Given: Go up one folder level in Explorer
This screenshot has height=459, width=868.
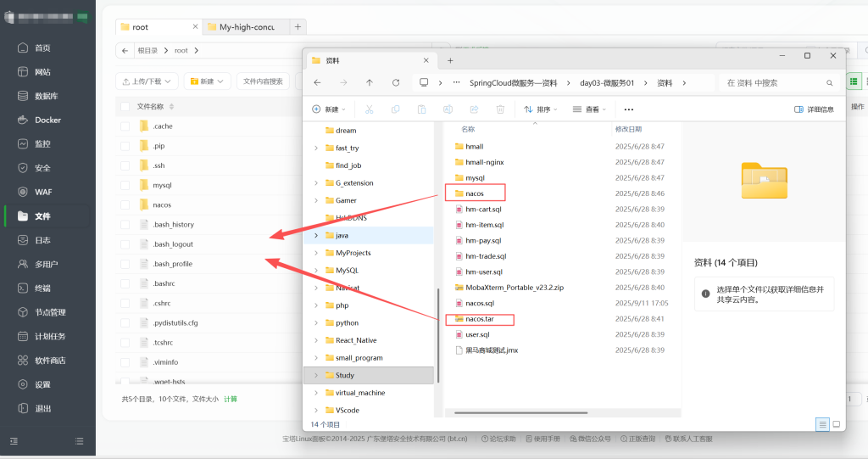Looking at the screenshot, I should (x=369, y=83).
